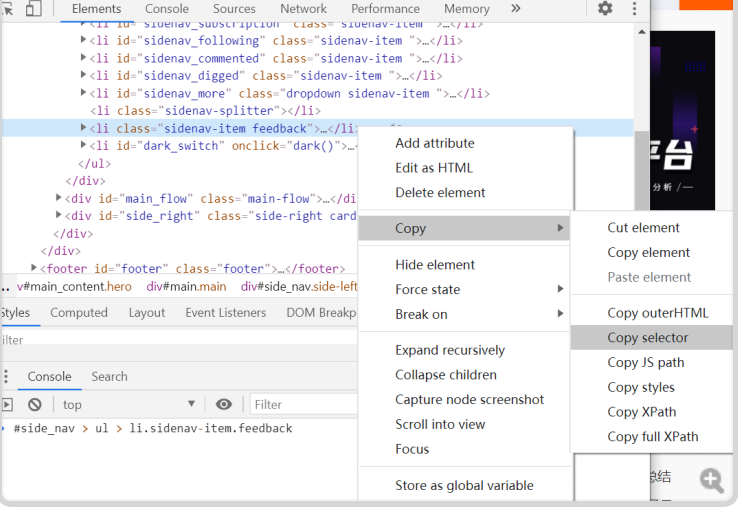Clear the console icon
Screen dimensions: 738x509
coord(34,404)
